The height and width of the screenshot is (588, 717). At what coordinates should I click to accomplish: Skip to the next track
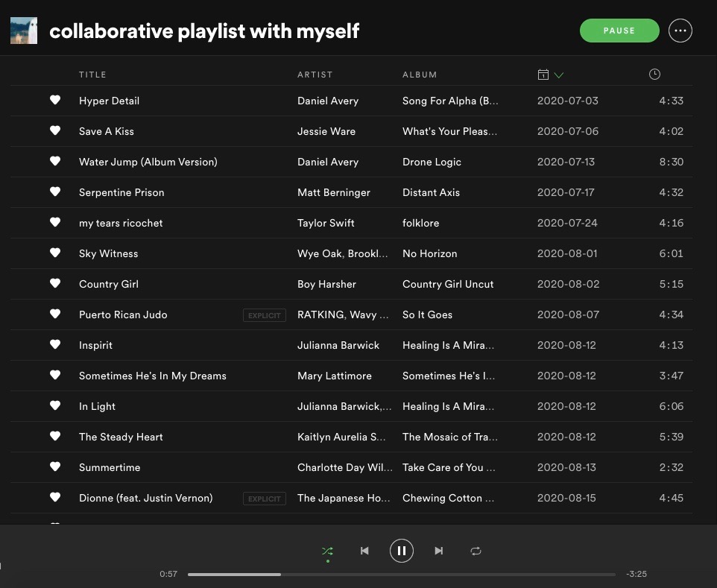point(439,551)
